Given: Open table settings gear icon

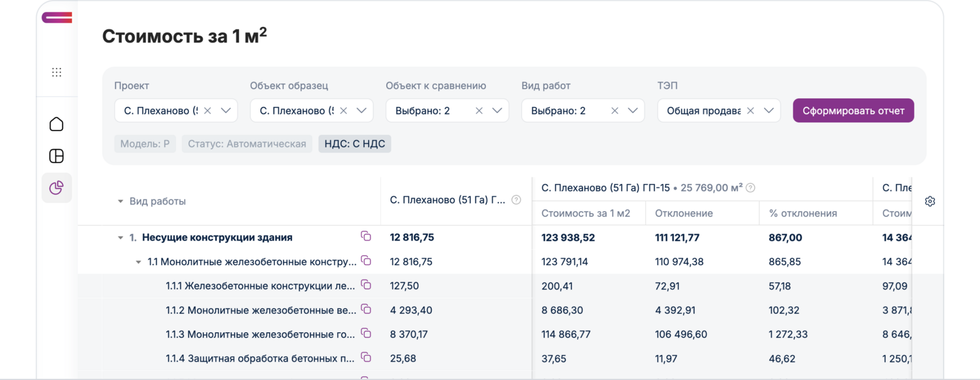Looking at the screenshot, I should (930, 201).
